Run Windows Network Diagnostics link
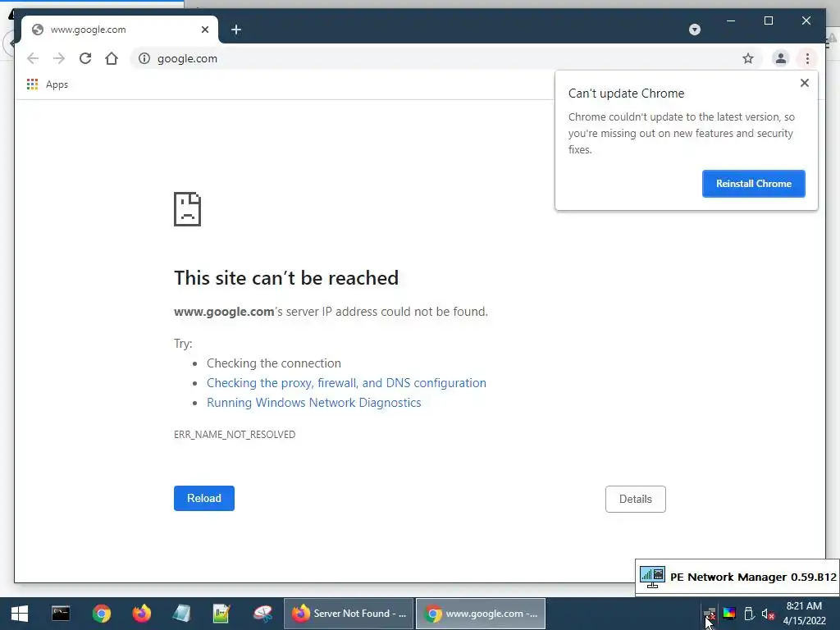 314,403
